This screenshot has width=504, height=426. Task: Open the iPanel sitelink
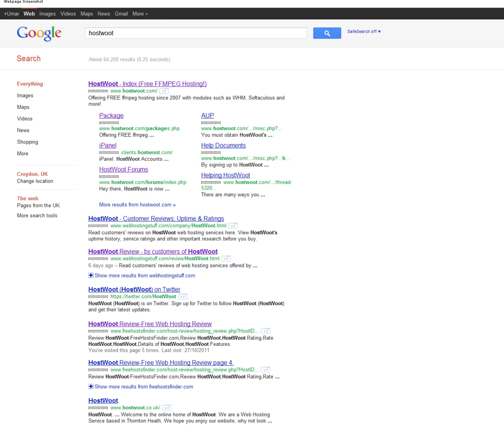pyautogui.click(x=108, y=146)
